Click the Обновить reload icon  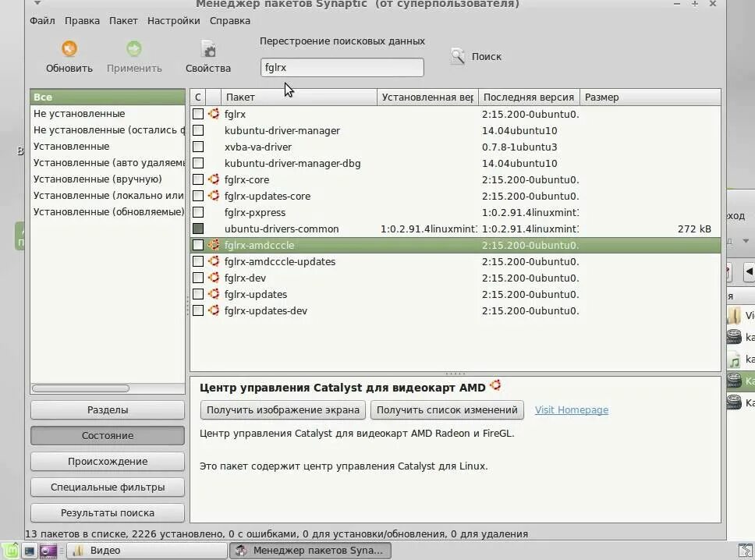[x=69, y=48]
